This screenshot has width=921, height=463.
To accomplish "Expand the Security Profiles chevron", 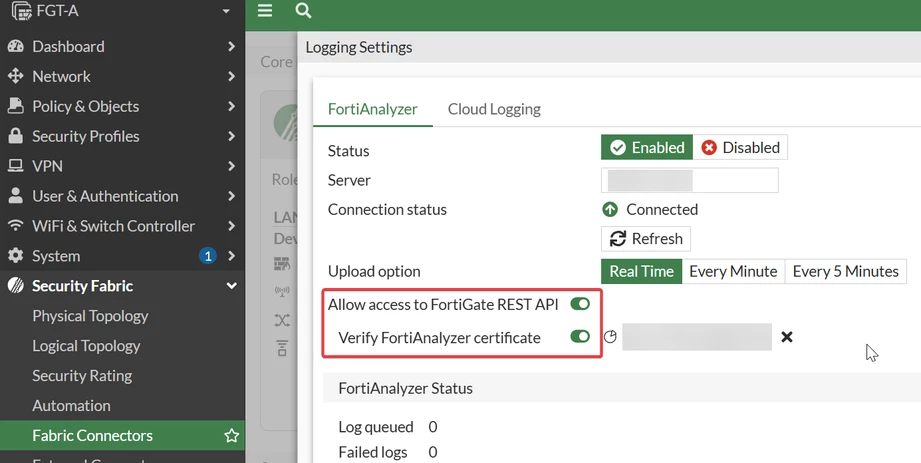I will 231,136.
